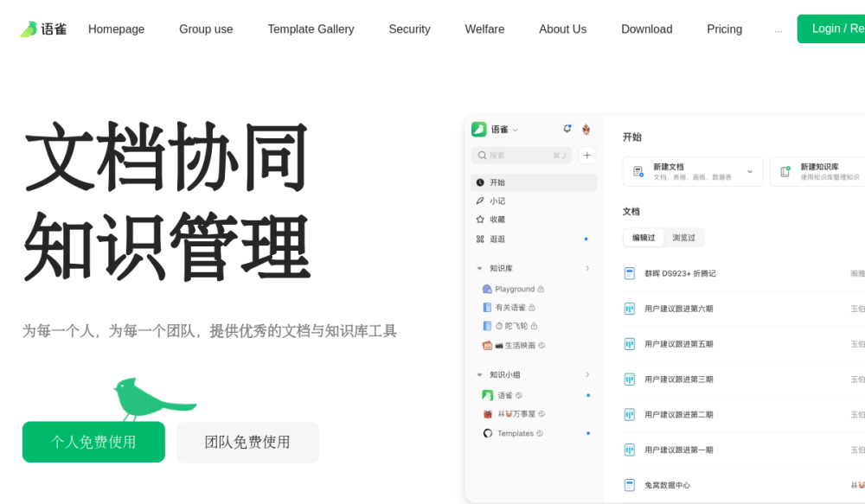This screenshot has width=865, height=504.
Task: Open 知识库 section right chevron
Action: [587, 269]
